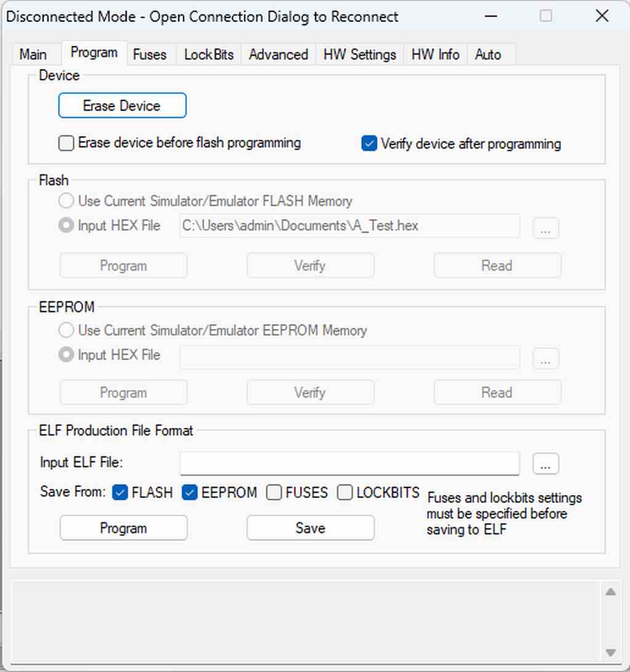Click the log scrollbar down arrow
Screen dimensions: 630x672
click(611, 653)
